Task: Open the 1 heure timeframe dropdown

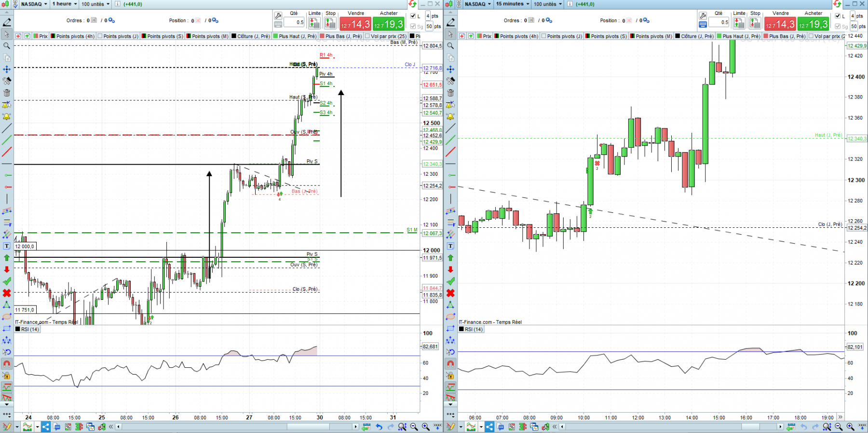Action: pyautogui.click(x=65, y=4)
